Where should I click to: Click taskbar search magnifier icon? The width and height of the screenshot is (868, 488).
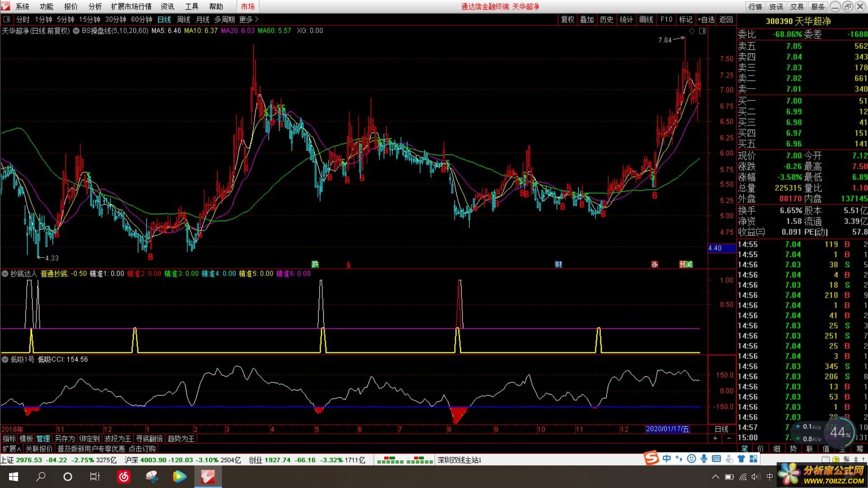[41, 477]
